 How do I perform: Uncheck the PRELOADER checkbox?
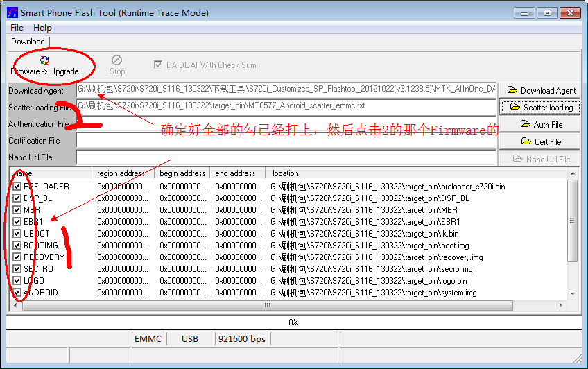click(17, 187)
